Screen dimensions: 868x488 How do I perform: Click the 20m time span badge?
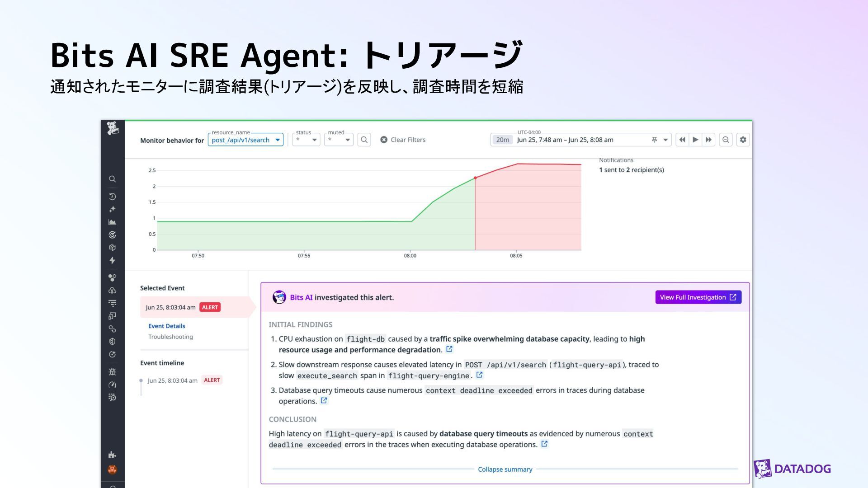click(502, 140)
